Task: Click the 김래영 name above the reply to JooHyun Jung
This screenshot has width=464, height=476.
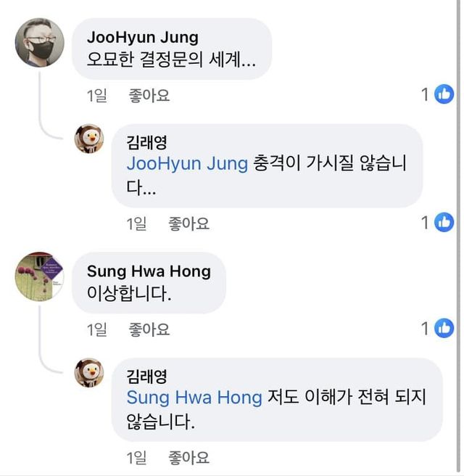Action: click(x=146, y=141)
